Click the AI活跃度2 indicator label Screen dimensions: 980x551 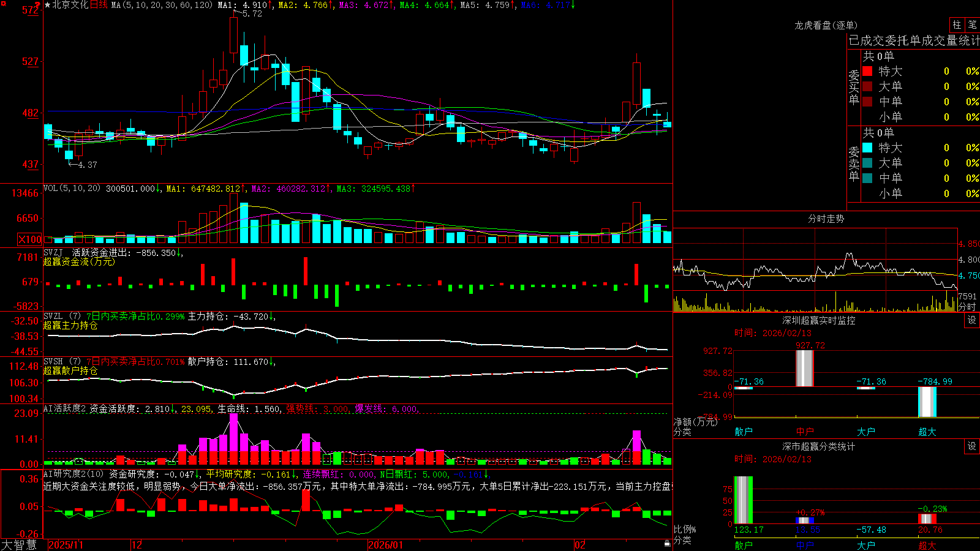pos(65,408)
